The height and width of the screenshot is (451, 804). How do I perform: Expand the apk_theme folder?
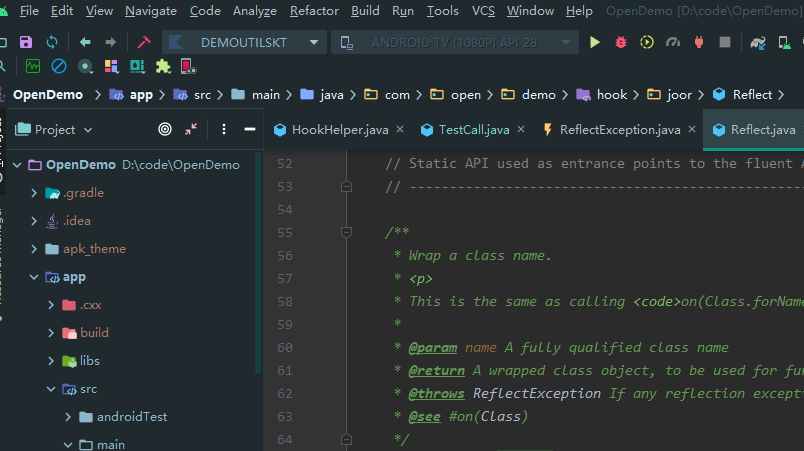(x=34, y=249)
